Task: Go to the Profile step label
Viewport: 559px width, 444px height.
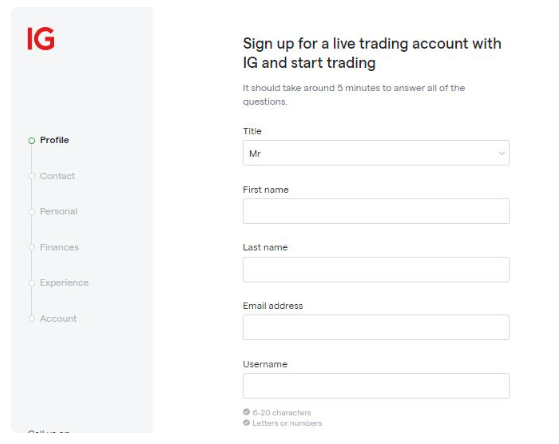Action: [x=55, y=140]
